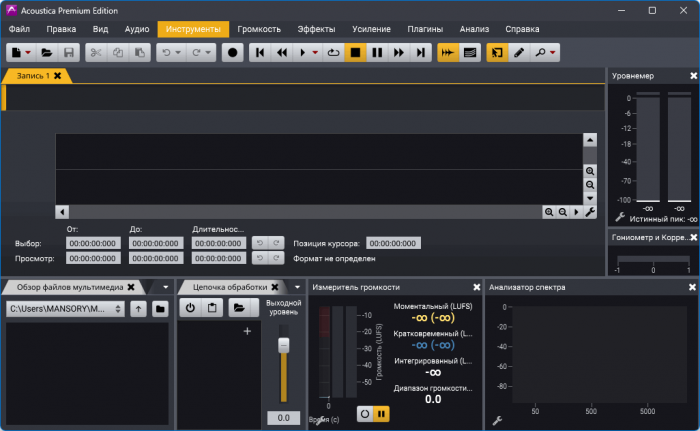
Task: Toggle the processing chain power button
Action: 190,309
